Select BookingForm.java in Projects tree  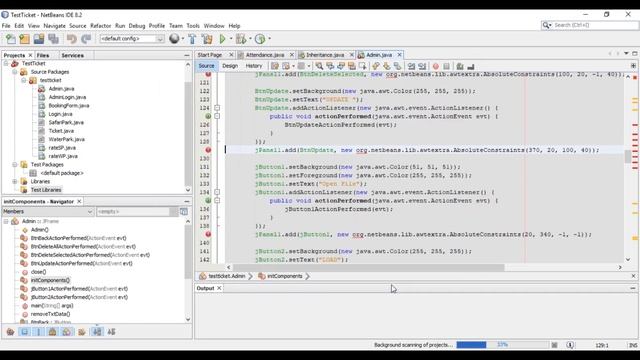click(x=69, y=105)
